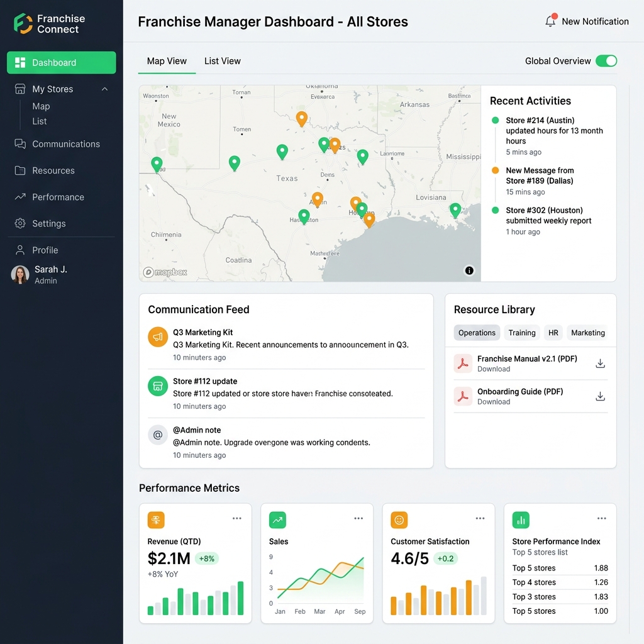The height and width of the screenshot is (644, 644).
Task: Click the Revenue bar chart
Action: coord(196,598)
